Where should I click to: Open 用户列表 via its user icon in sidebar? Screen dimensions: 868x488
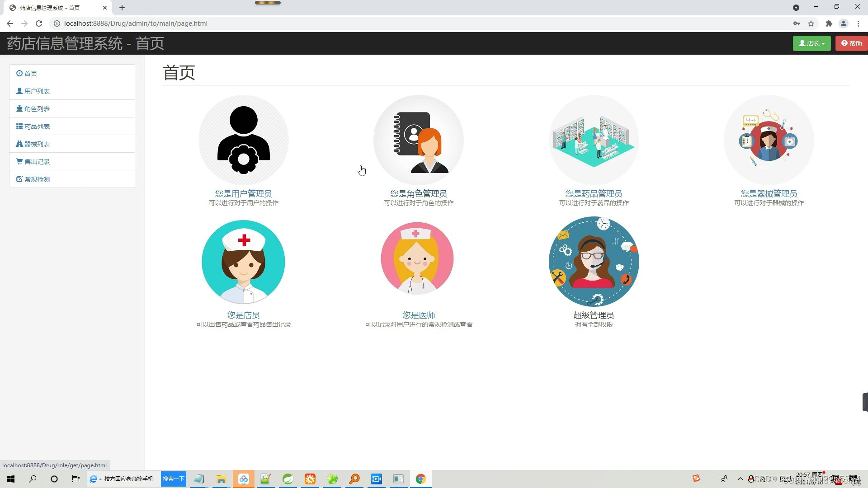(x=19, y=91)
